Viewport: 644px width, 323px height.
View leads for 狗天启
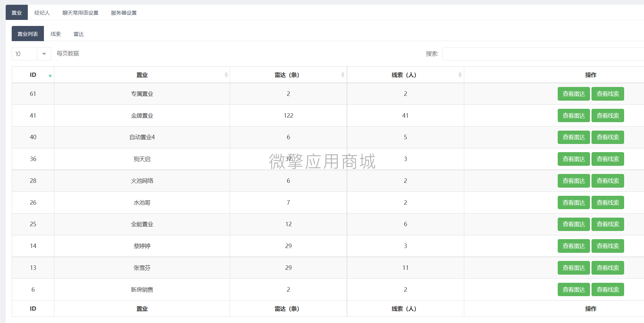tap(608, 159)
